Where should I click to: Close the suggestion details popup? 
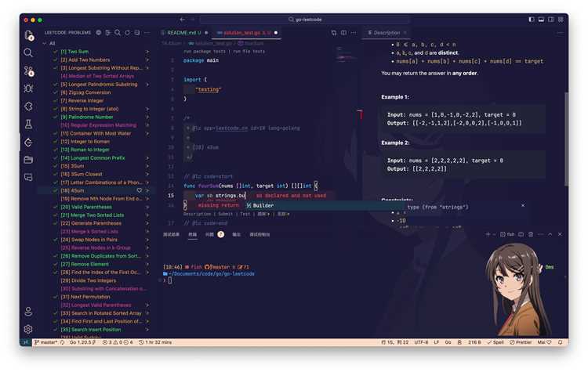[523, 206]
